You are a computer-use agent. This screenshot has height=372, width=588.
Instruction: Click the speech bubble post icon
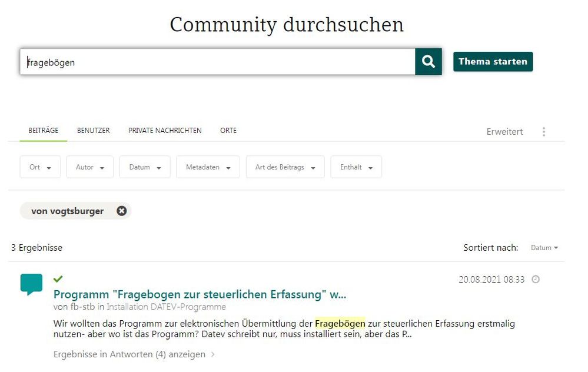(31, 284)
